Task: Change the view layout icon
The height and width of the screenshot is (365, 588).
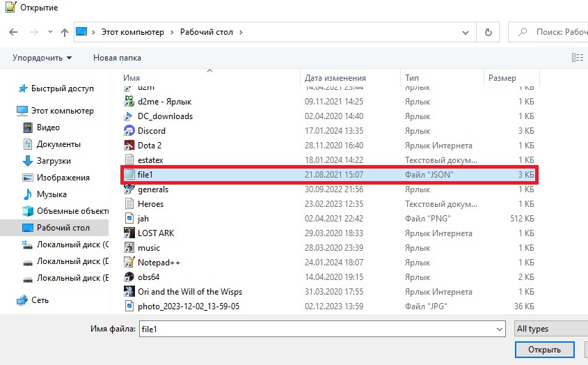Action: 577,57
